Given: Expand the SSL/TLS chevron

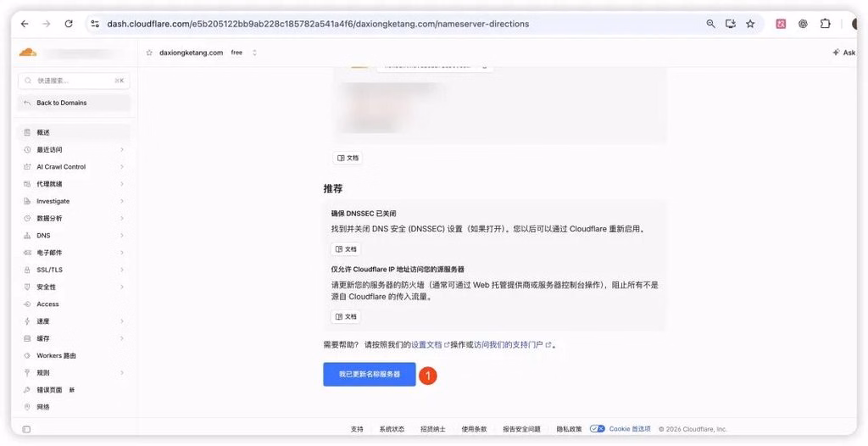Looking at the screenshot, I should pyautogui.click(x=122, y=270).
